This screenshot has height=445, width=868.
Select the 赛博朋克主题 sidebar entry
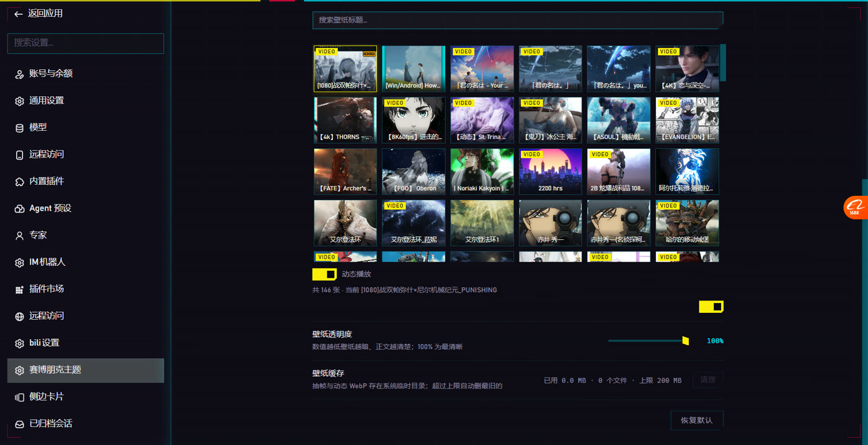tap(86, 370)
